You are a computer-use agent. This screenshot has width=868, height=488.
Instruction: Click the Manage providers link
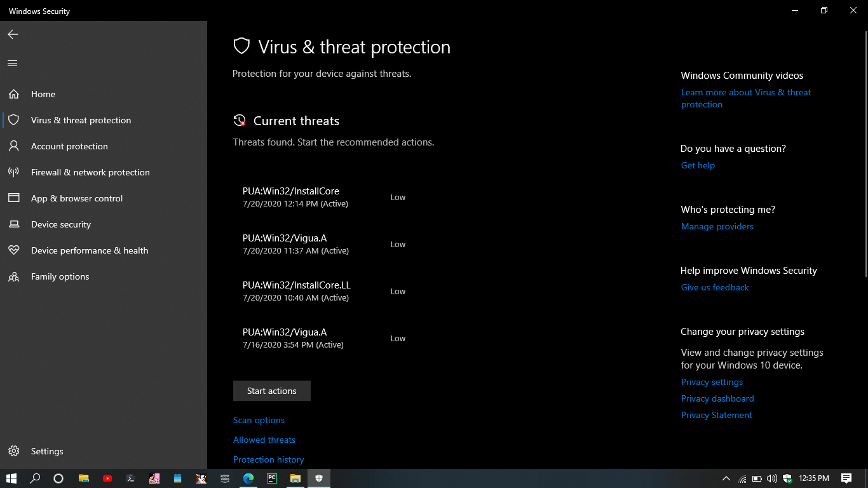[x=717, y=226]
